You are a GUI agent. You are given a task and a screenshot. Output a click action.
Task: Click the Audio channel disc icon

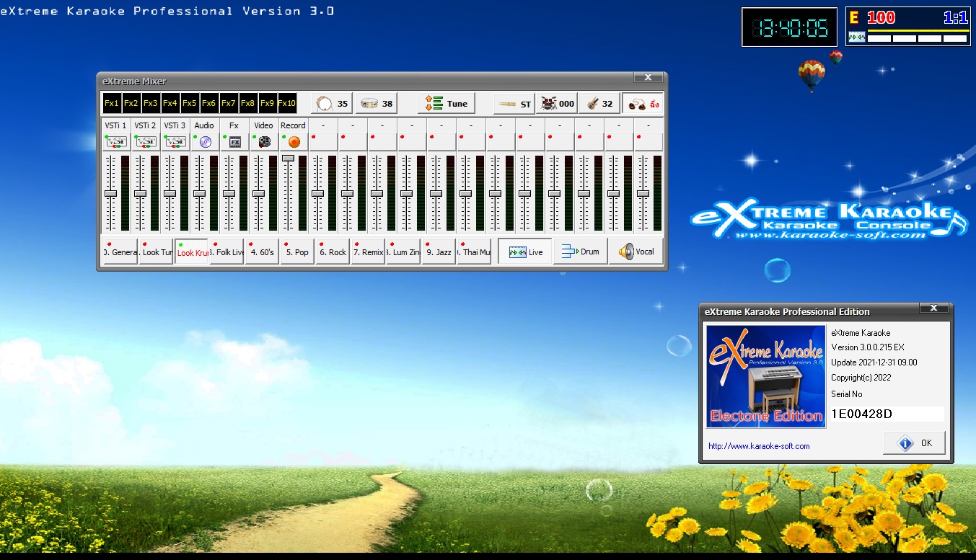coord(205,142)
